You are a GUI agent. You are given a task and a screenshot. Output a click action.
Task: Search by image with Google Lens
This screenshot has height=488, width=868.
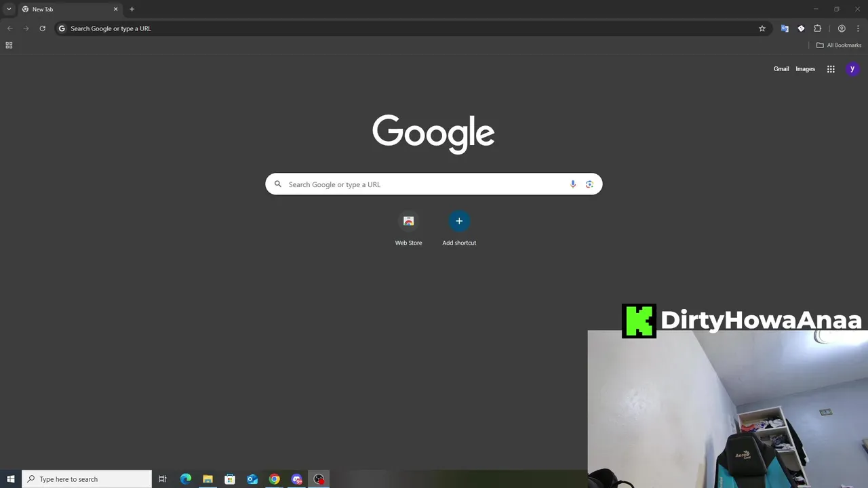pos(589,184)
